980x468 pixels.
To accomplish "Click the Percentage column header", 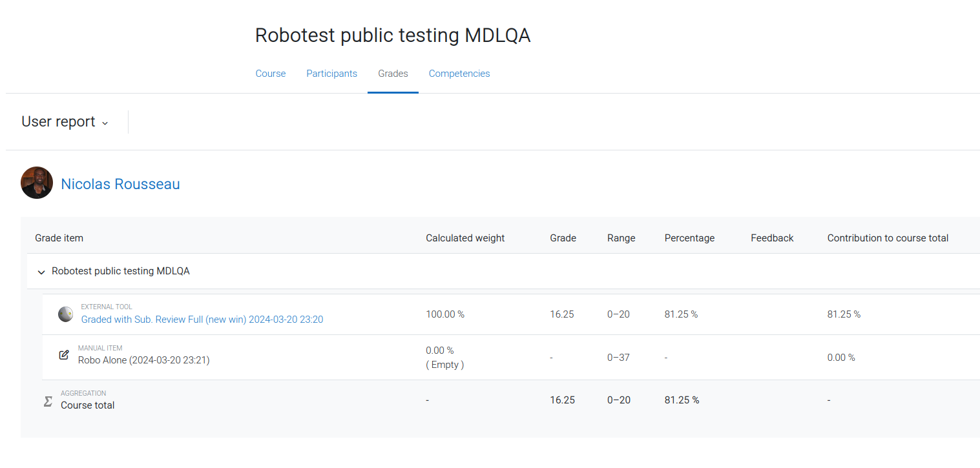I will 689,238.
